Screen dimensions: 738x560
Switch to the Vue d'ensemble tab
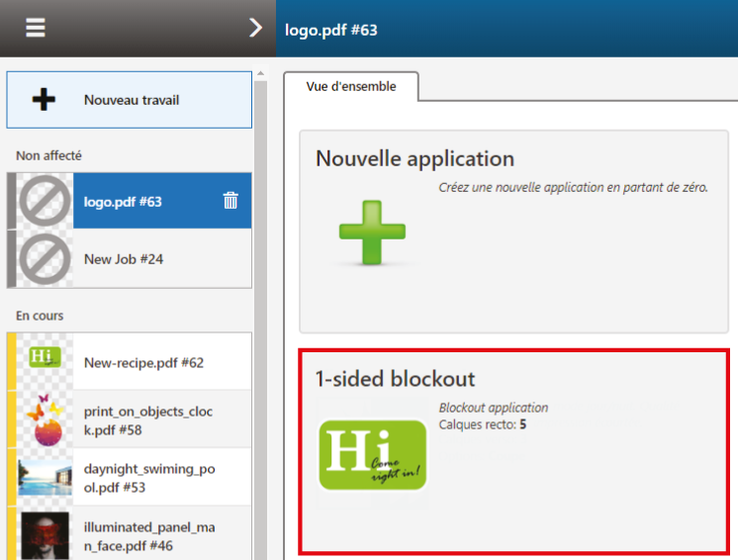point(350,87)
